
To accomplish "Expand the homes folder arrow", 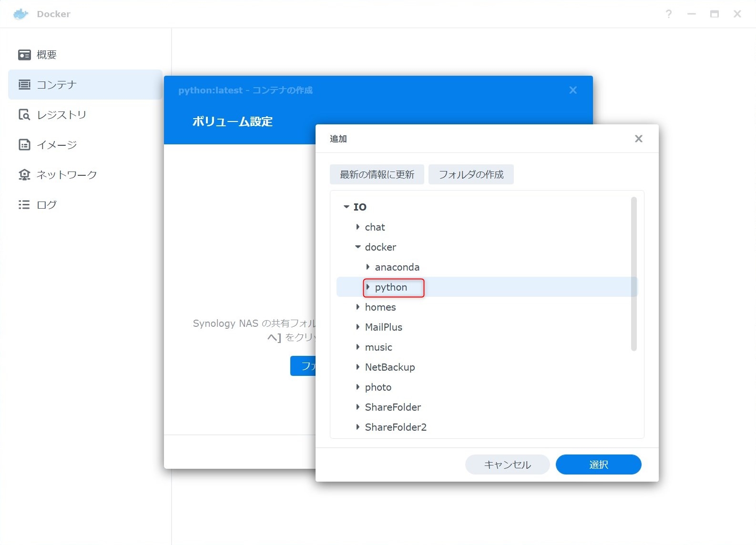I will [358, 307].
